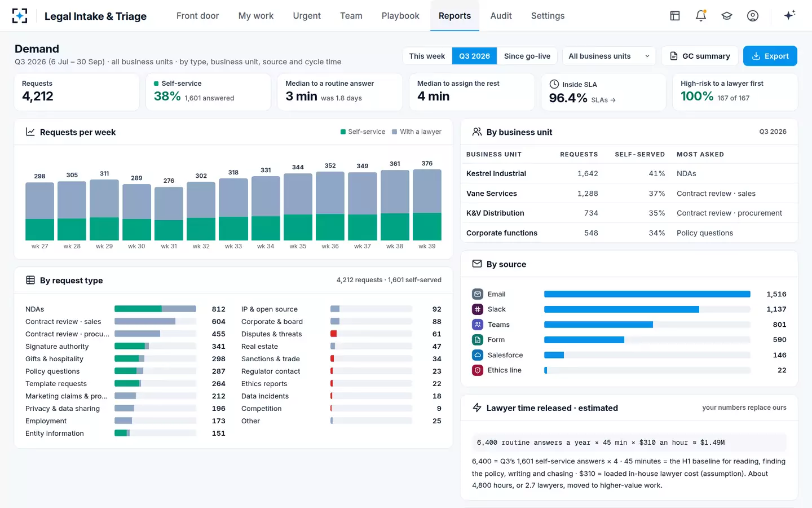
Task: Open the layout panel icon in the header
Action: [675, 16]
